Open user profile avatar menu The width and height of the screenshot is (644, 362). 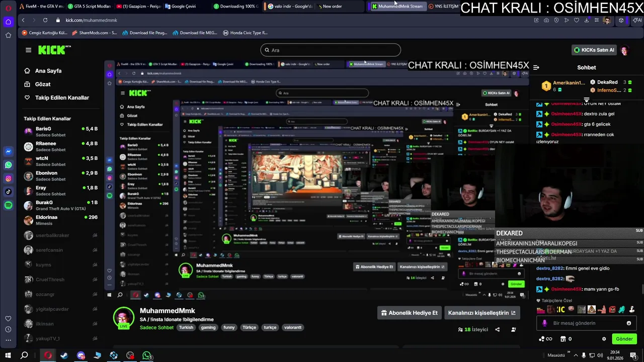pyautogui.click(x=624, y=50)
